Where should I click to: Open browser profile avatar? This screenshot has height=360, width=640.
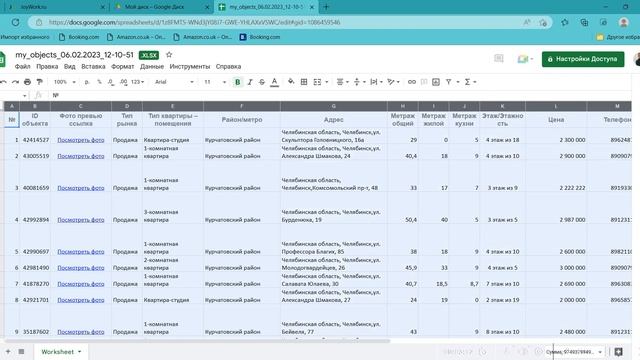pos(623,22)
